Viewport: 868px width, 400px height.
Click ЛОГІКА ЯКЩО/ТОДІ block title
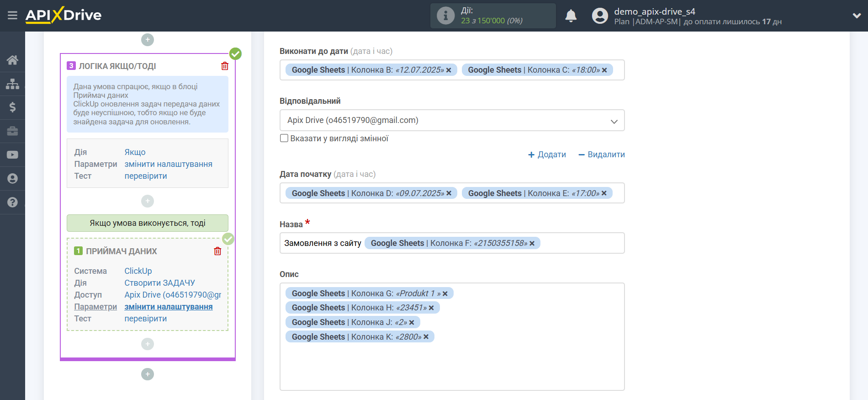(x=117, y=66)
